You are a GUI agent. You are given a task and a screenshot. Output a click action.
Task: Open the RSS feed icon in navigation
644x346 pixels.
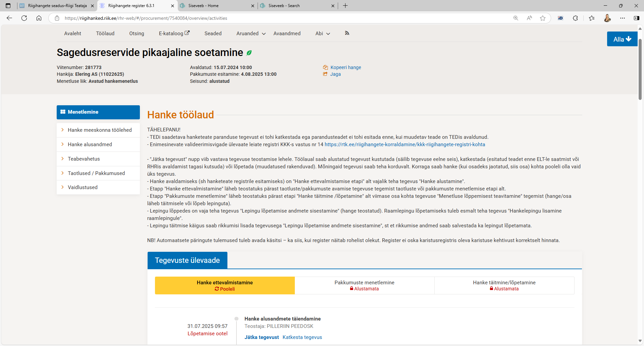(347, 33)
